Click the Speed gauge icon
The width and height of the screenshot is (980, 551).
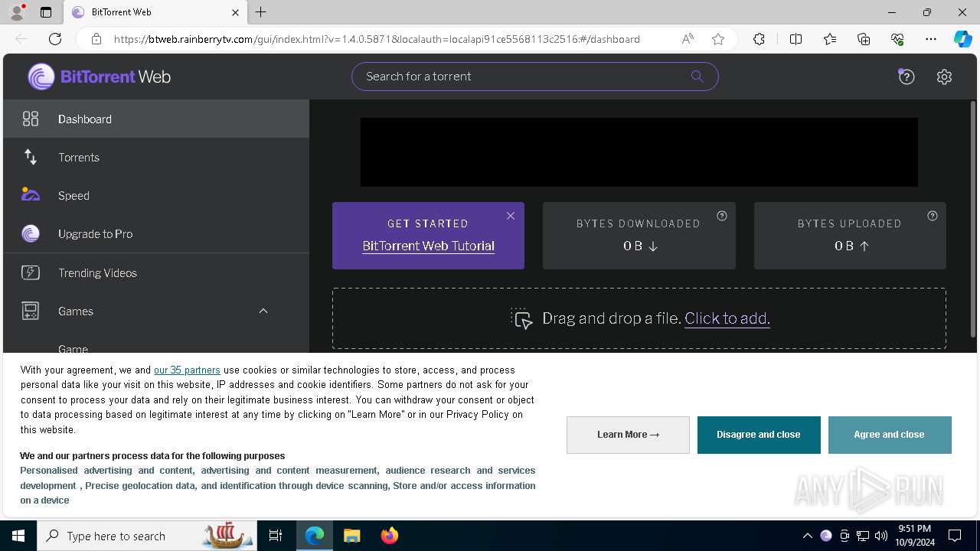click(x=31, y=194)
